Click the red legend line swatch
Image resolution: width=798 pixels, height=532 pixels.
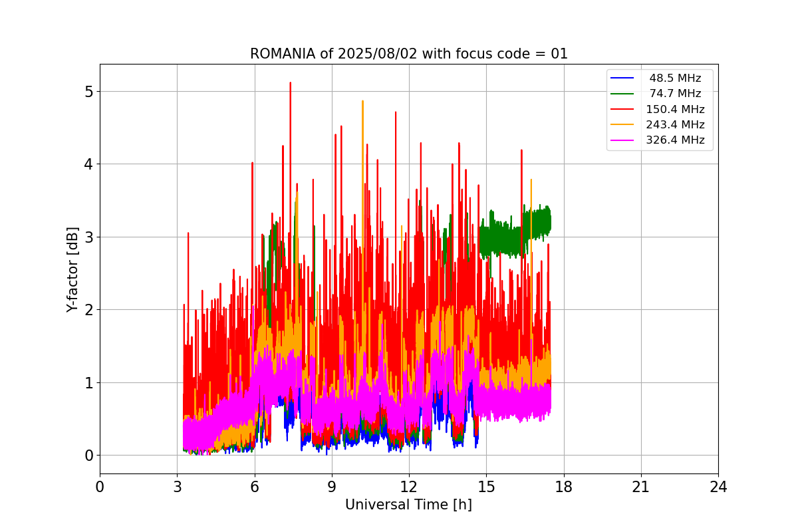coord(622,110)
